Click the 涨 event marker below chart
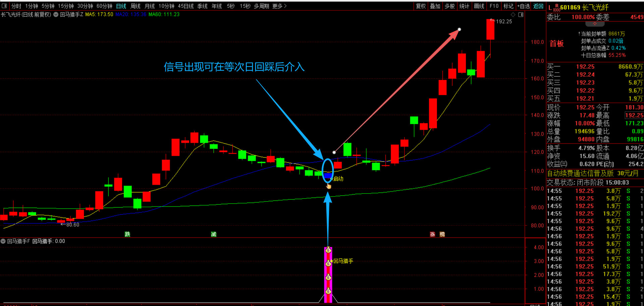This screenshot has height=306, width=644. click(433, 234)
